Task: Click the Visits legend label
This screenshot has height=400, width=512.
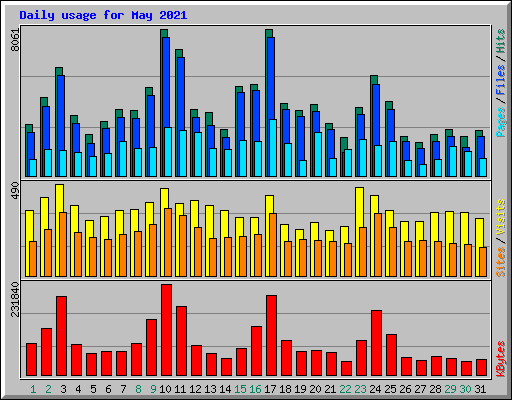Action: tap(500, 218)
